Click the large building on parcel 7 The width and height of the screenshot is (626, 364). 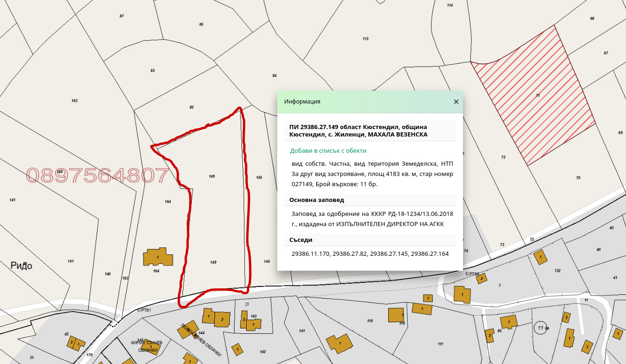pyautogui.click(x=462, y=294)
